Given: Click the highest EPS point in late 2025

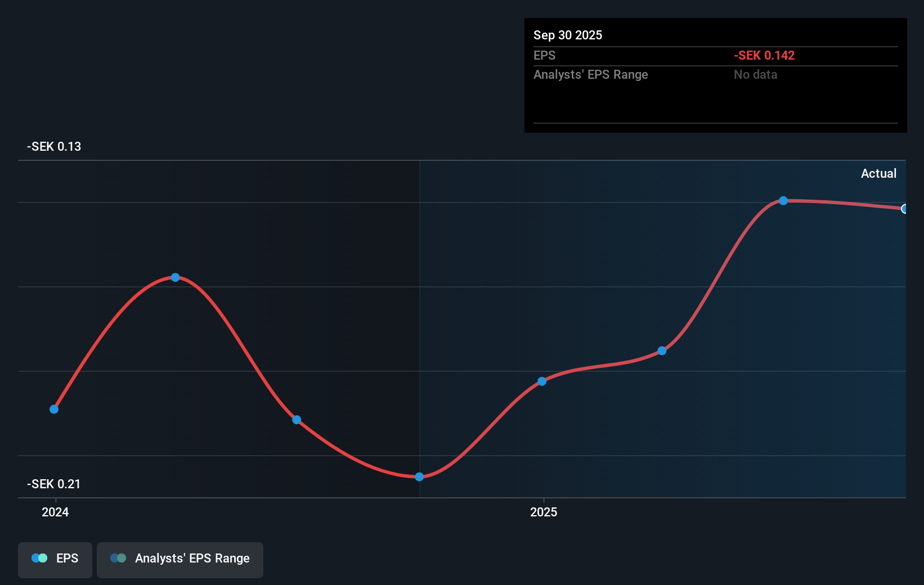Looking at the screenshot, I should [783, 201].
